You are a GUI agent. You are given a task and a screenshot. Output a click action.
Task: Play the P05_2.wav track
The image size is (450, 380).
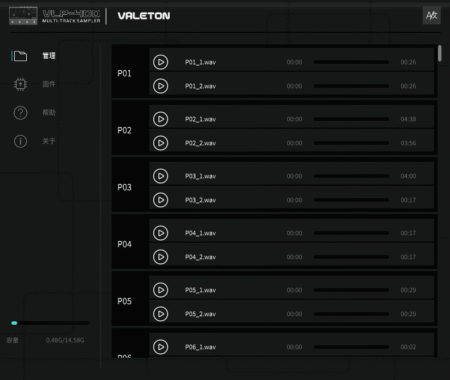(160, 314)
